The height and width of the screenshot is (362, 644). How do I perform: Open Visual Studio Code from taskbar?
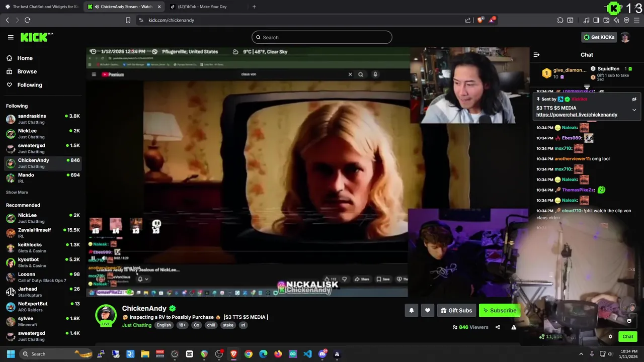307,354
